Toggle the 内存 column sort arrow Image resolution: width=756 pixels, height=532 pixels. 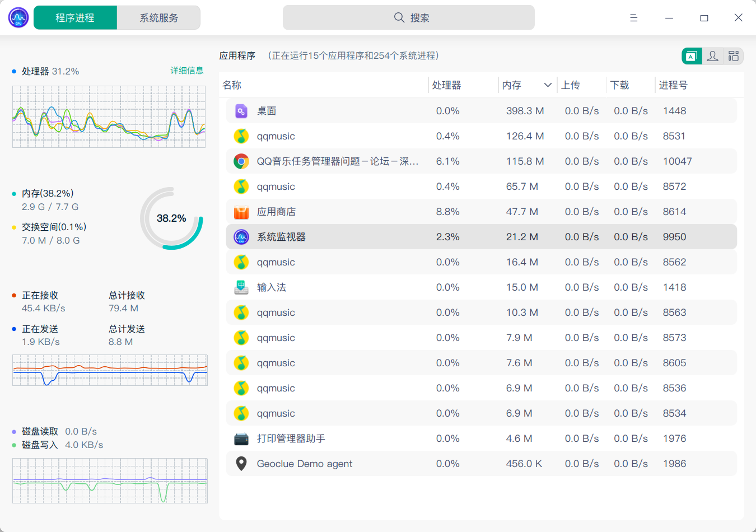(548, 85)
